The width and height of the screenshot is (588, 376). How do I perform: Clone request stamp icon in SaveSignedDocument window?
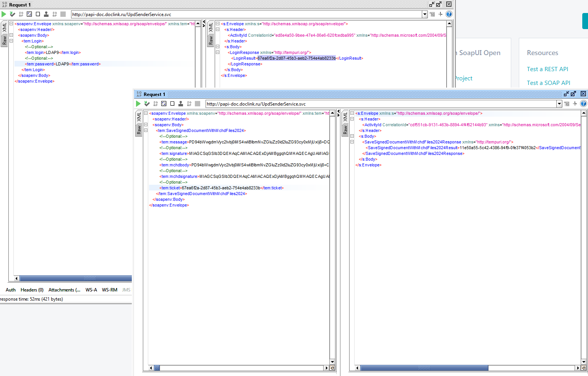[x=181, y=104]
